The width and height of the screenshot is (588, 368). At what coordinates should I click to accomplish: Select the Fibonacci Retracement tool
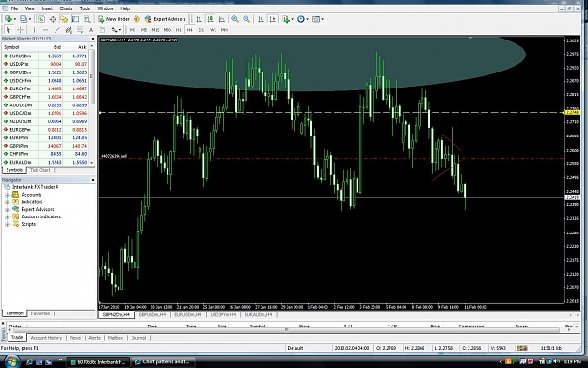pos(80,29)
